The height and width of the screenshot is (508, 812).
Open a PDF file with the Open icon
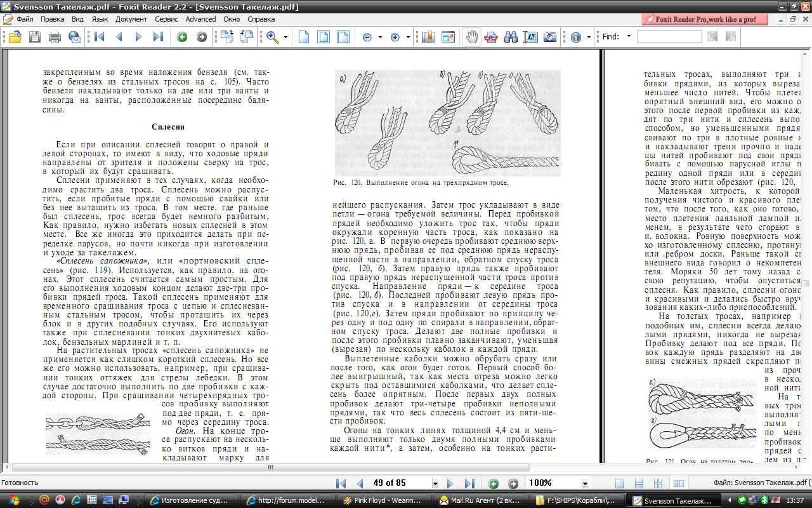coord(15,37)
